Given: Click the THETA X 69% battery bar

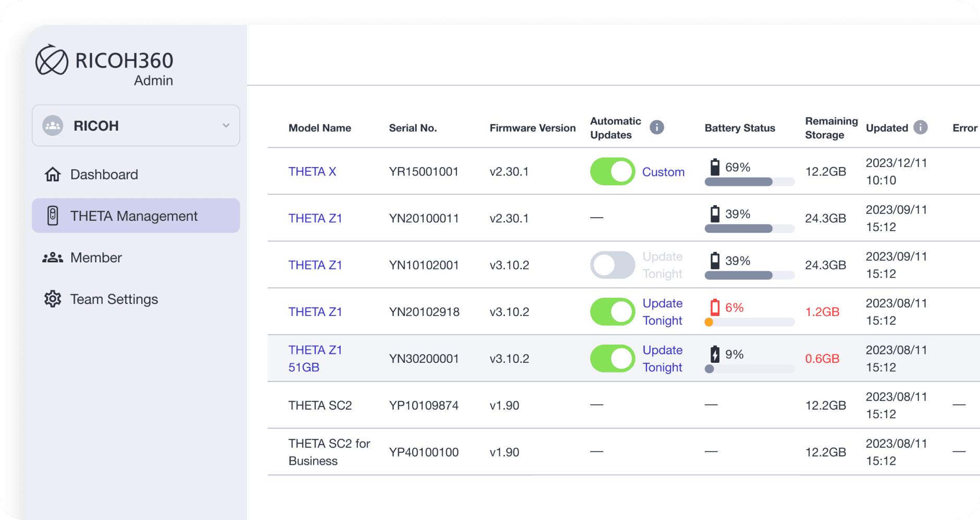Looking at the screenshot, I should click(x=749, y=182).
